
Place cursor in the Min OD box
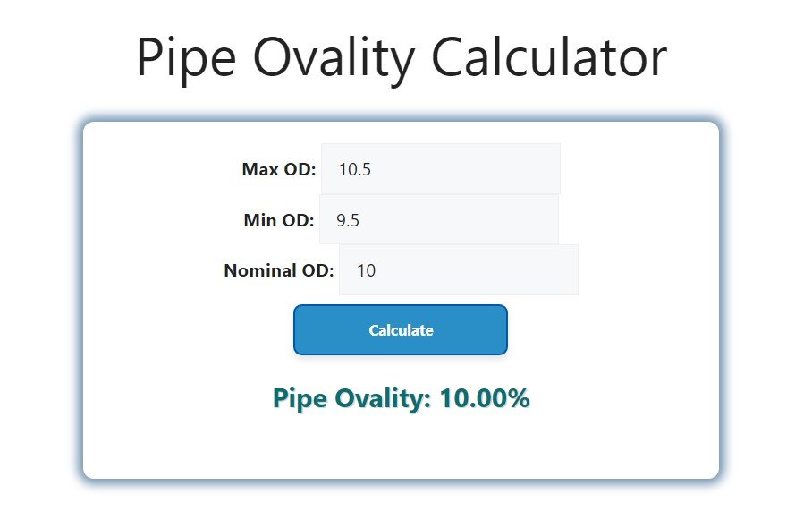click(x=438, y=219)
